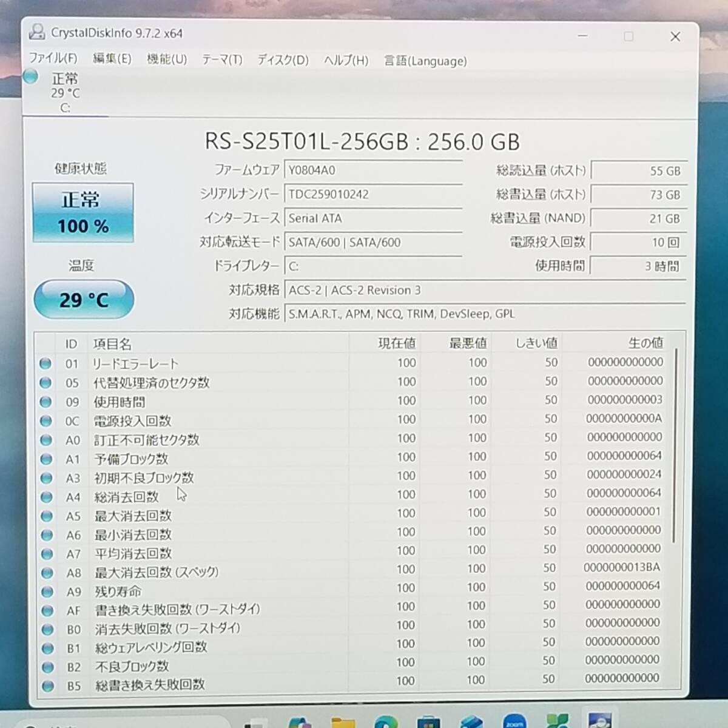
Task: Click the SMART attribute list vertical scrollbar
Action: point(675,446)
